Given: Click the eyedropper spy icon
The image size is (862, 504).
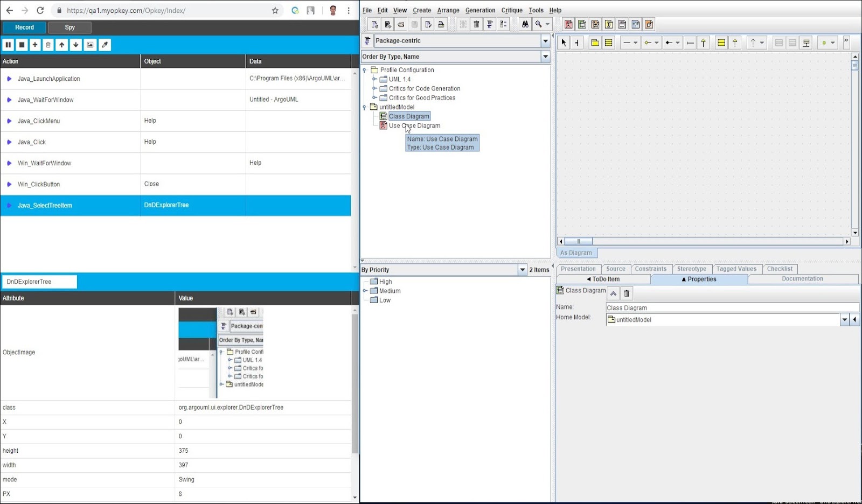Looking at the screenshot, I should tap(105, 45).
